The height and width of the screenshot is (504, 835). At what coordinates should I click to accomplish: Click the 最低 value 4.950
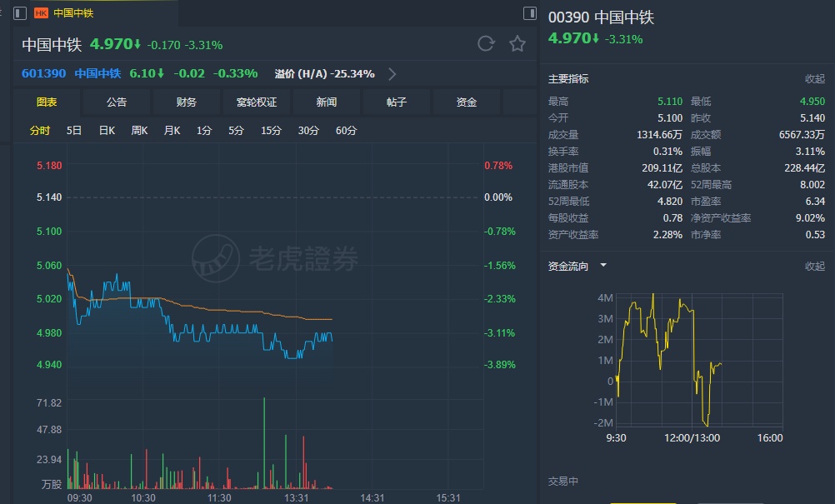[x=812, y=101]
